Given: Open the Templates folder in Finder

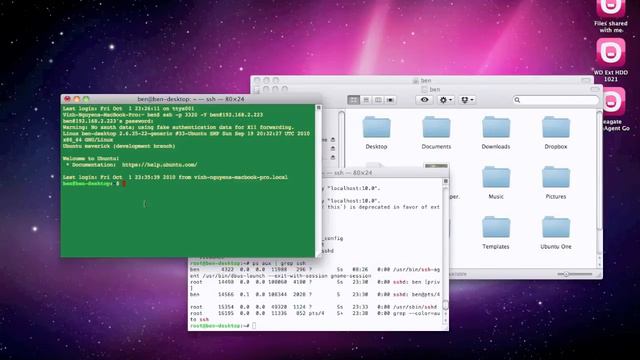Looking at the screenshot, I should pos(496,233).
